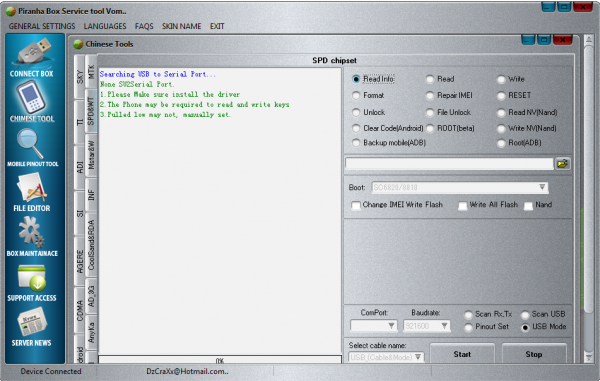The image size is (600, 381).
Task: Click the Device Connected status text
Action: 51,371
